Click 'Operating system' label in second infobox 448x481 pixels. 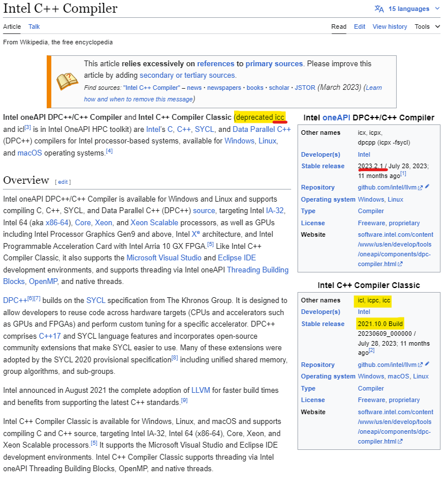click(x=328, y=376)
